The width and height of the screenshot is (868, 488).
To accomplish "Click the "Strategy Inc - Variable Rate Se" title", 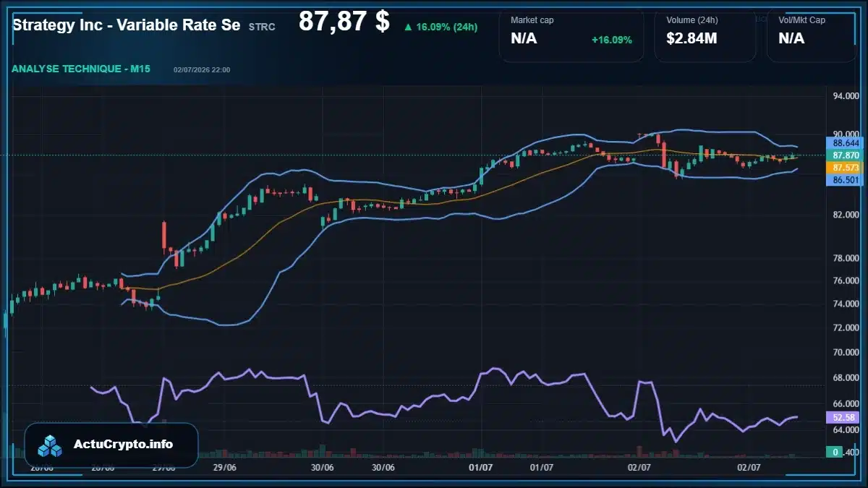I will (x=127, y=25).
